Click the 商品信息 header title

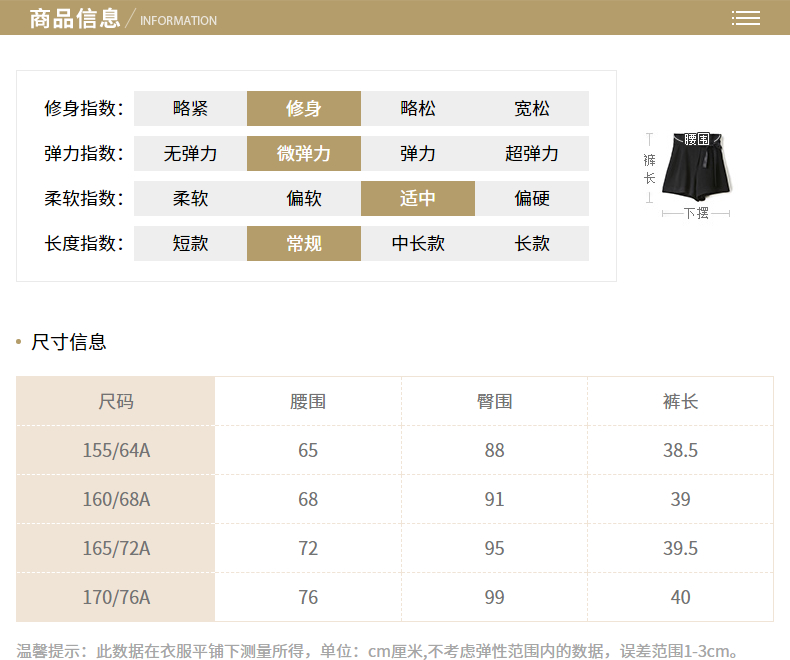[x=75, y=18]
